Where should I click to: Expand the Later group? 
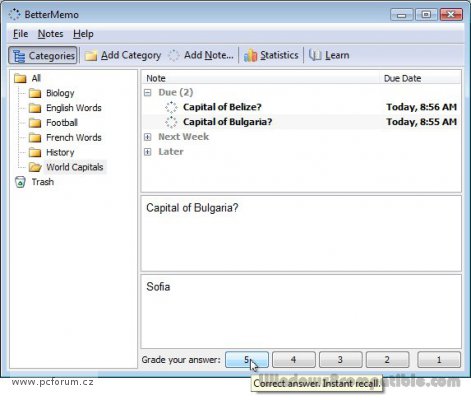tap(148, 152)
